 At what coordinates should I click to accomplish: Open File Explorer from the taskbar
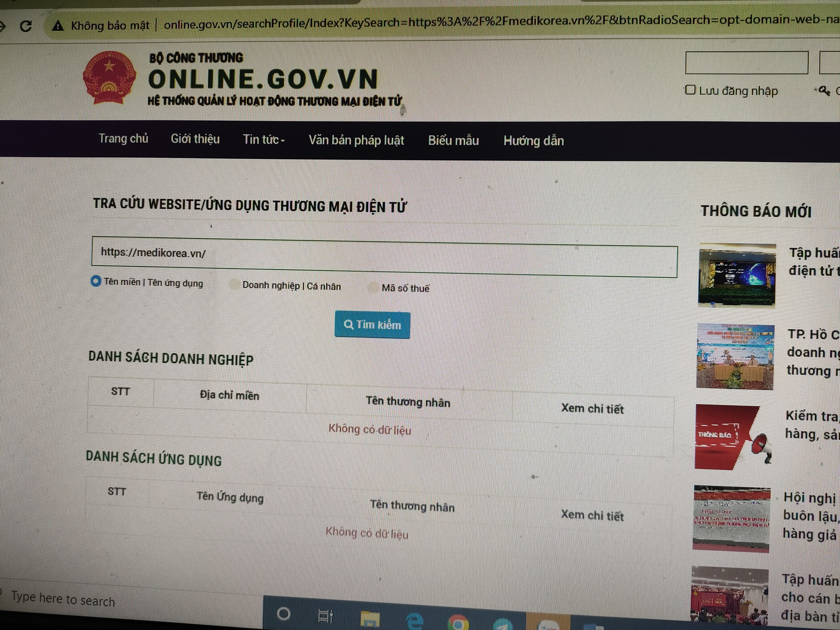[x=369, y=619]
